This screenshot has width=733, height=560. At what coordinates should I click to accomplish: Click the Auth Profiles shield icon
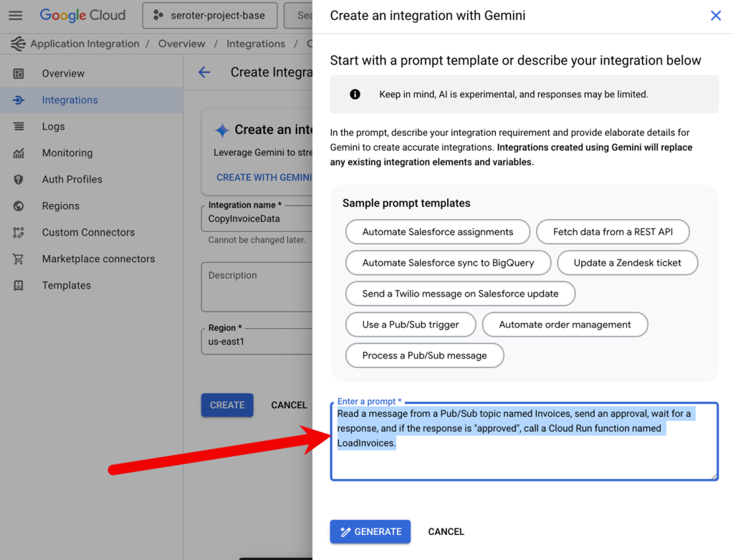pyautogui.click(x=19, y=180)
